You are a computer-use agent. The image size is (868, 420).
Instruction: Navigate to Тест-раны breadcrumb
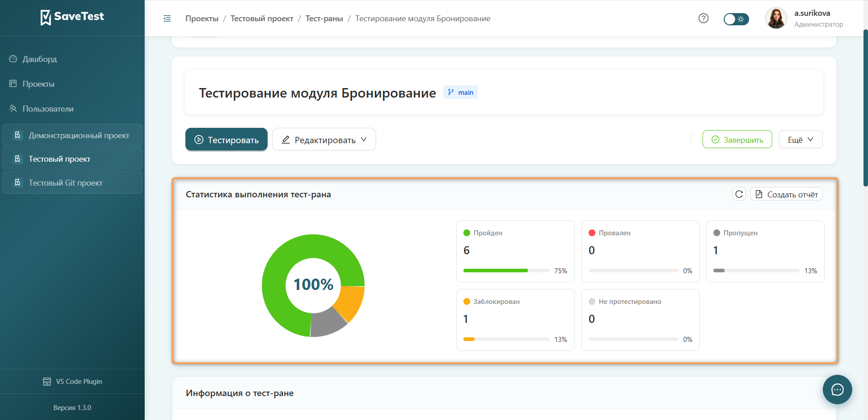click(x=324, y=19)
